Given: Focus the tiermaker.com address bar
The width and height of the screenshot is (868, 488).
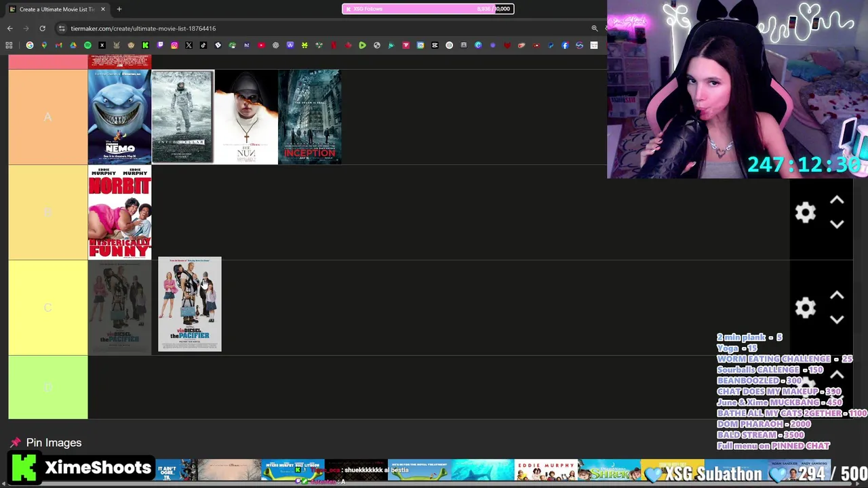Looking at the screenshot, I should point(329,28).
